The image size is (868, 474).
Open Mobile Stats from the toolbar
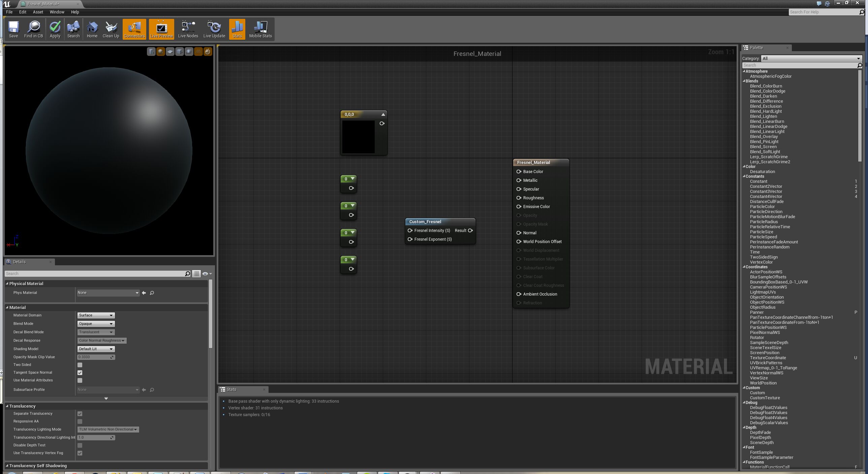[x=260, y=29]
